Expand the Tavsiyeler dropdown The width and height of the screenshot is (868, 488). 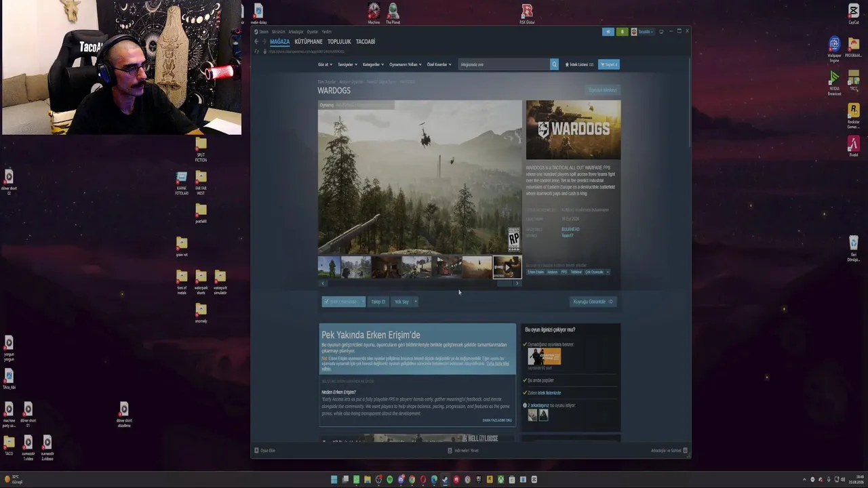[x=347, y=64]
